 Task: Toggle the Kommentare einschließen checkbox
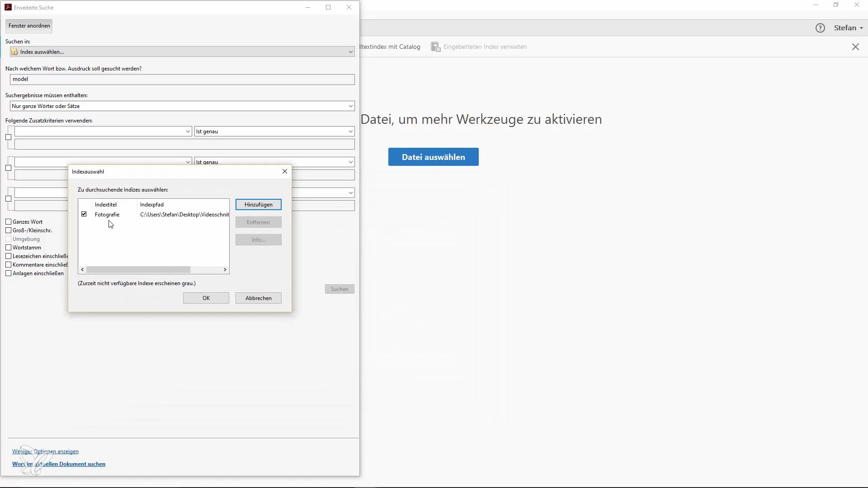point(8,265)
